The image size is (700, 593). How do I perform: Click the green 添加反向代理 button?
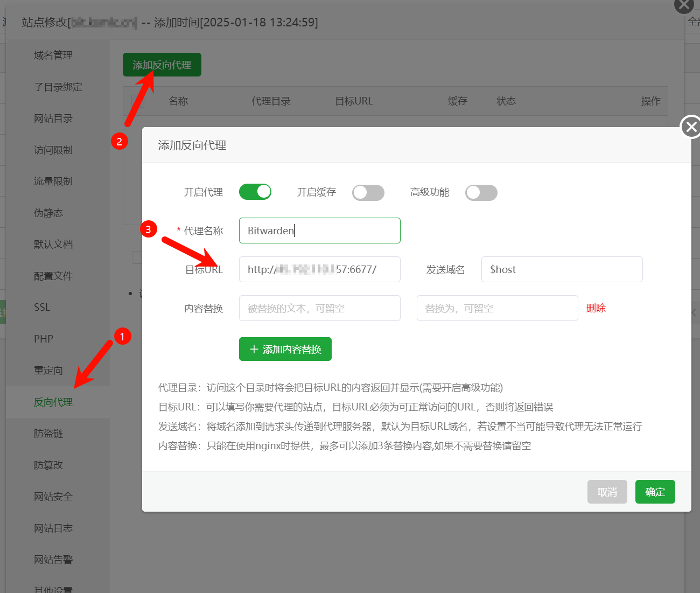[x=162, y=65]
